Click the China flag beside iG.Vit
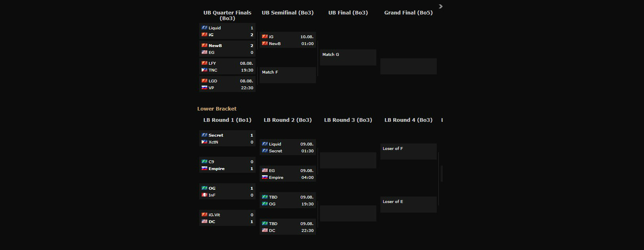644x250 pixels. click(204, 215)
